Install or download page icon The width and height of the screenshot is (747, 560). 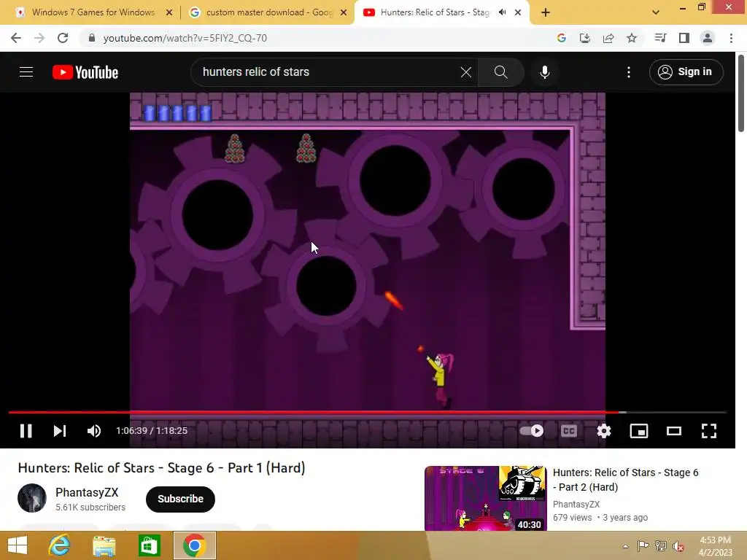[x=585, y=38]
